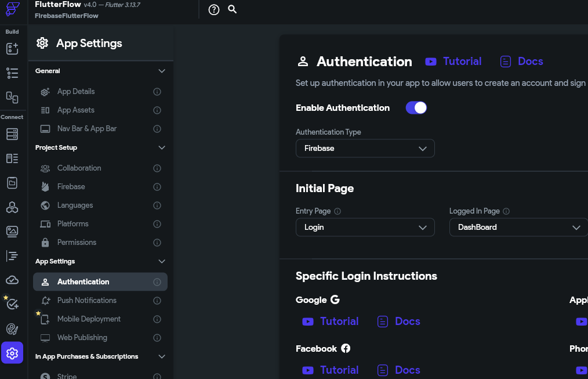Open Firebase project setup
The width and height of the screenshot is (588, 379).
(x=100, y=187)
